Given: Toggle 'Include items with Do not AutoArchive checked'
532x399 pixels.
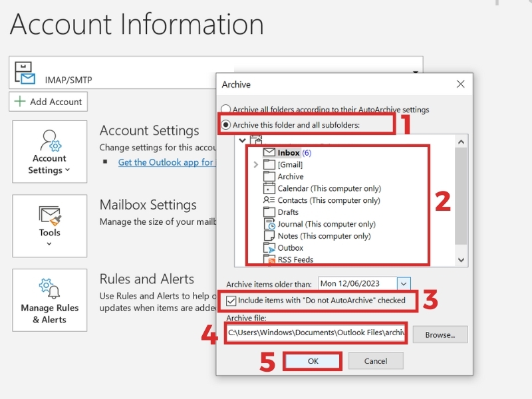Looking at the screenshot, I should pyautogui.click(x=231, y=301).
